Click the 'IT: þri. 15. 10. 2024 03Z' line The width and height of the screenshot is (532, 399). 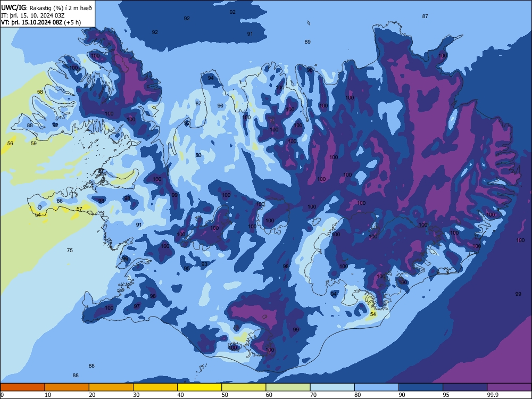click(33, 15)
